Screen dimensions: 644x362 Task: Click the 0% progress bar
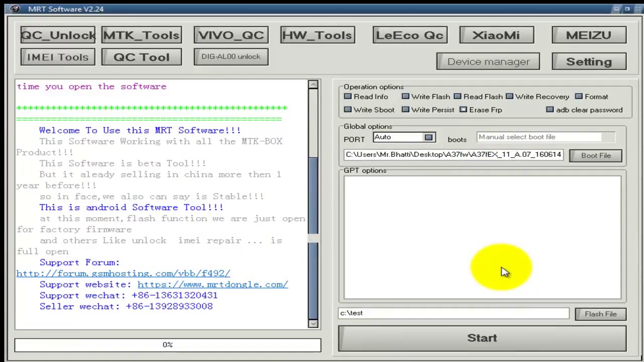[168, 345]
